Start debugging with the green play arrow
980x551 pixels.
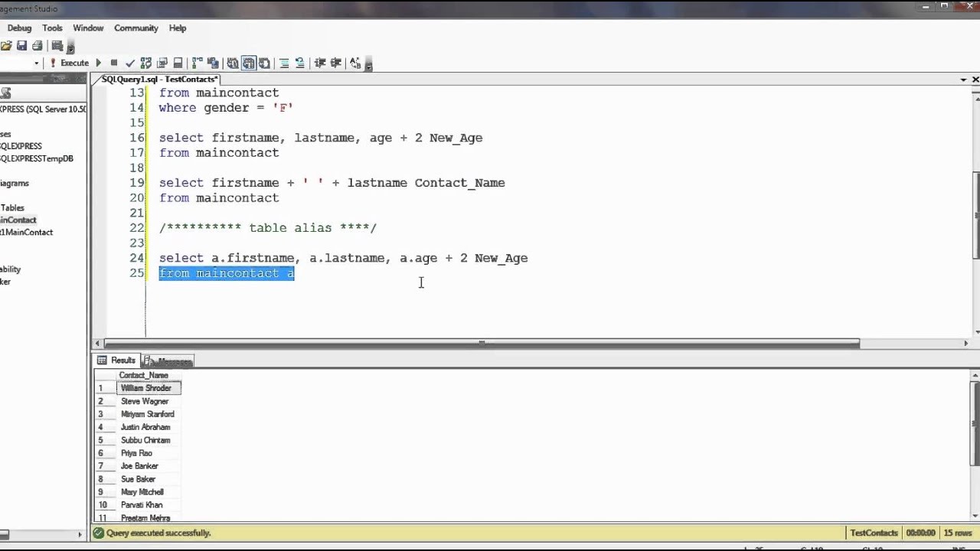coord(98,63)
